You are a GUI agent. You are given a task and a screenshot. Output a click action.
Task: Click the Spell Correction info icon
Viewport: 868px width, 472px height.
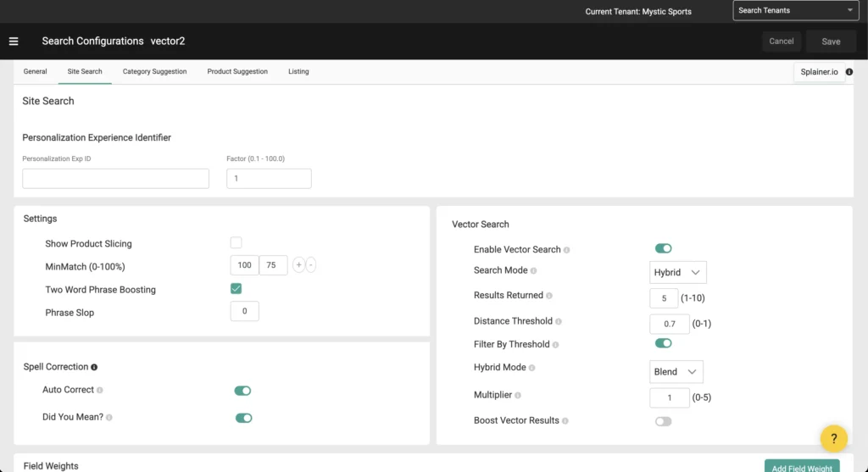pos(94,367)
